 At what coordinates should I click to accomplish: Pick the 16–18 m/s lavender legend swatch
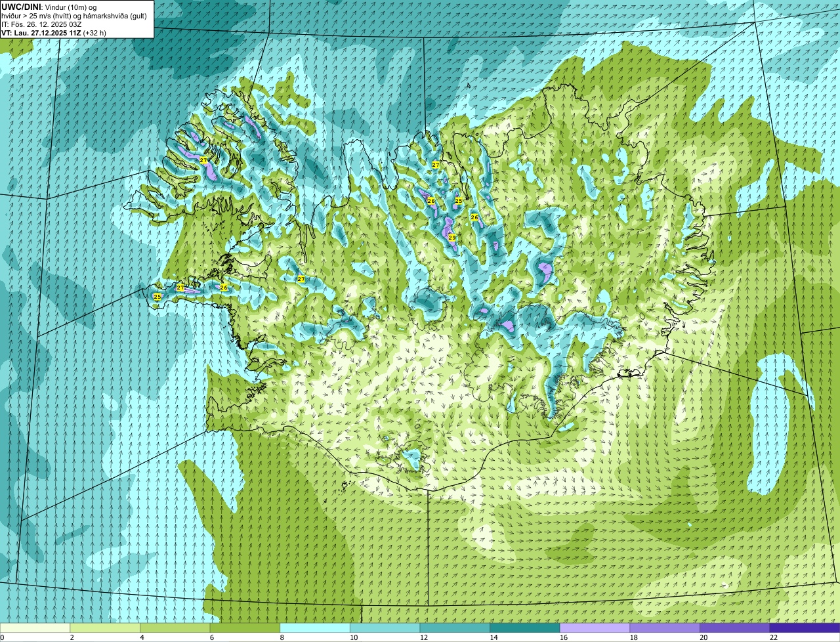point(595,628)
